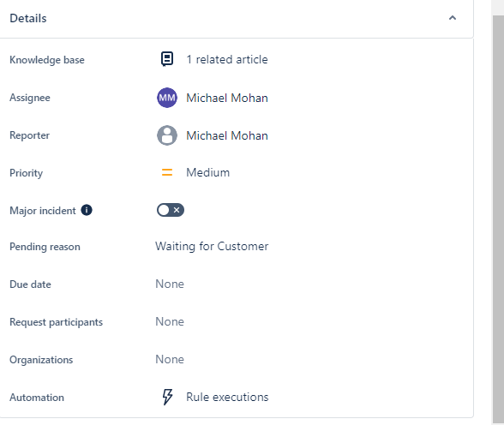Viewport: 504px width, 425px height.
Task: Open the 1 related article link
Action: click(x=227, y=59)
